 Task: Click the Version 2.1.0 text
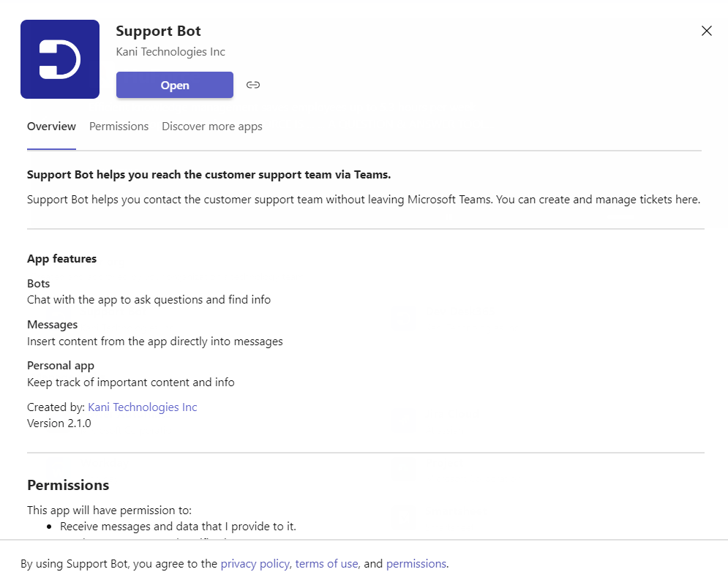59,423
